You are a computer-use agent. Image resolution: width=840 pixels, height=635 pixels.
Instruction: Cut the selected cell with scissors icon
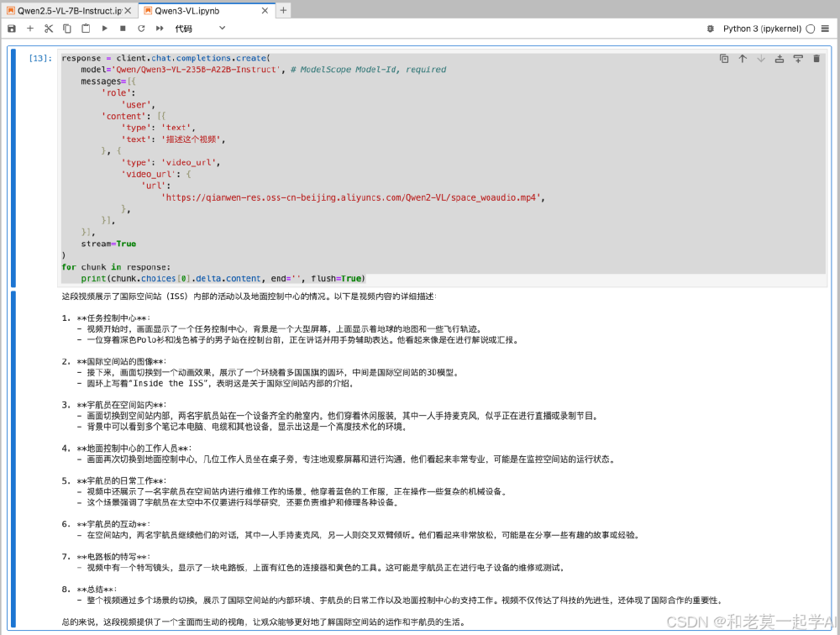[x=49, y=28]
